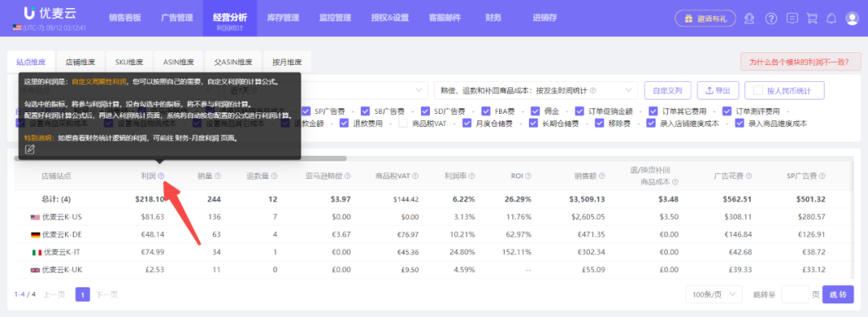The width and height of the screenshot is (868, 317).
Task: Click the edit icon in the tooltip
Action: click(30, 149)
